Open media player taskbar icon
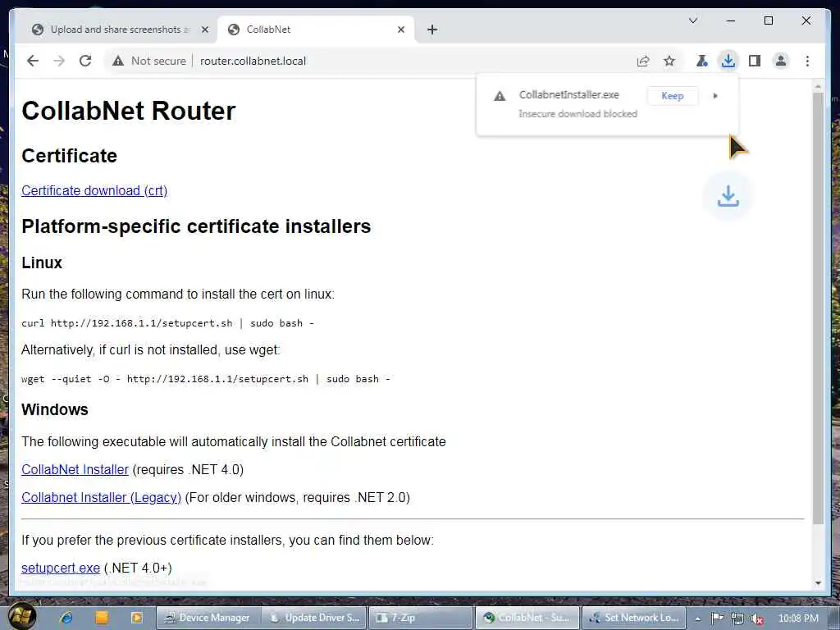 (x=136, y=618)
